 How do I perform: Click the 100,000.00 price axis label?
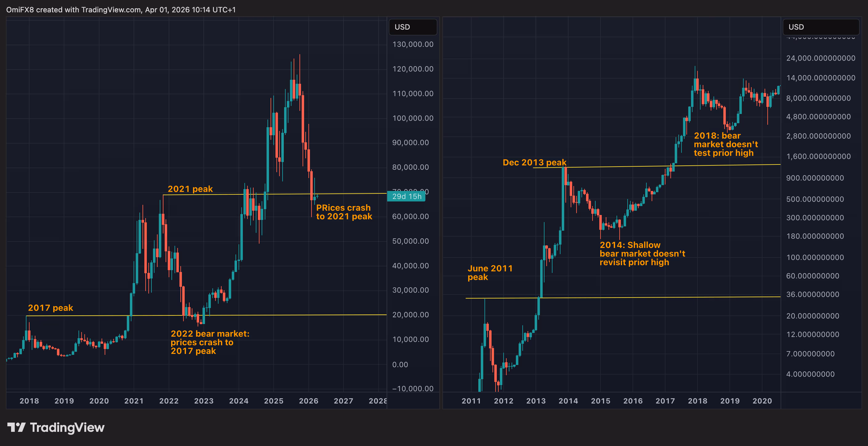click(412, 118)
